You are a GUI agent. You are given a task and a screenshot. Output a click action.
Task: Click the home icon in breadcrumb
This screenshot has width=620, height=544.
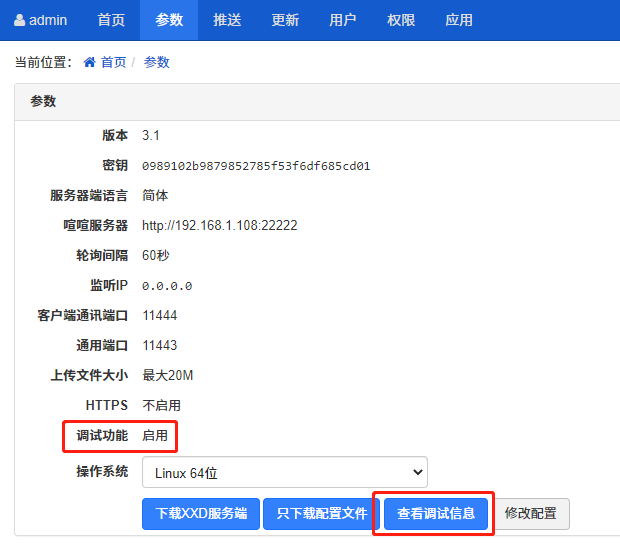coord(90,62)
